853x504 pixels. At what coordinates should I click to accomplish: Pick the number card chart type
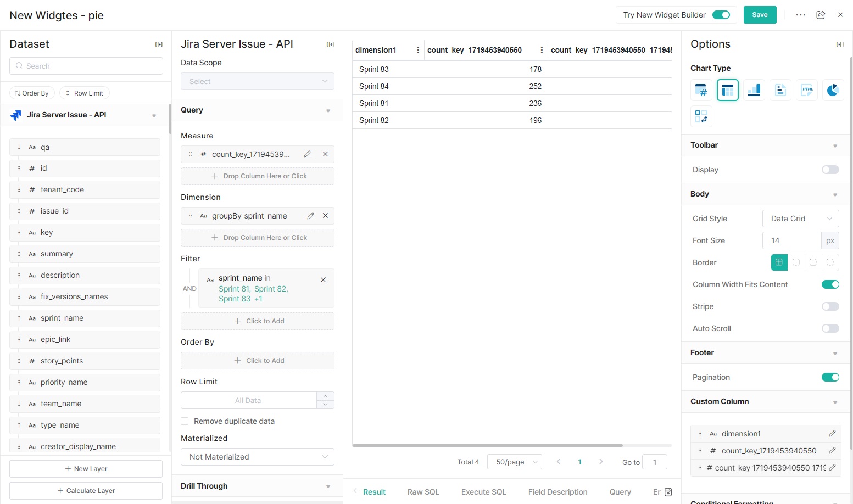pyautogui.click(x=701, y=90)
